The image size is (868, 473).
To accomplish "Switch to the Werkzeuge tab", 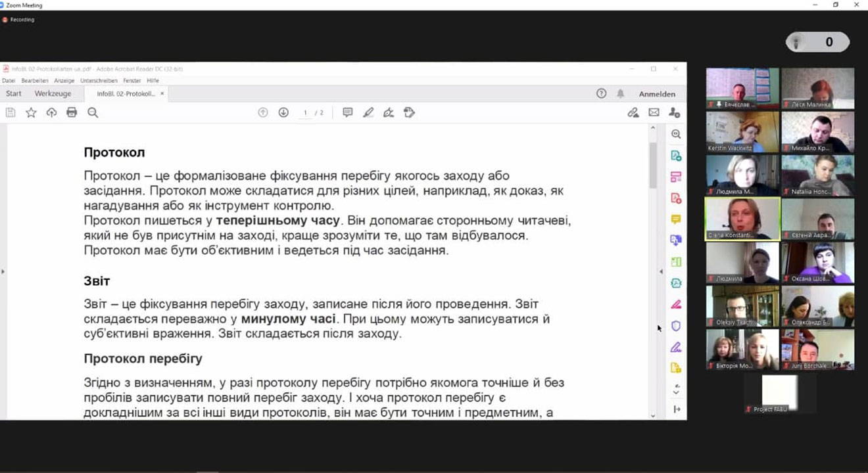I will (x=53, y=94).
